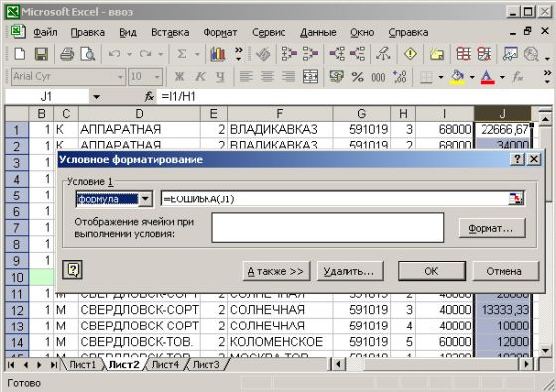
Task: Click the Circle Invalid Data icon
Action: point(463,54)
